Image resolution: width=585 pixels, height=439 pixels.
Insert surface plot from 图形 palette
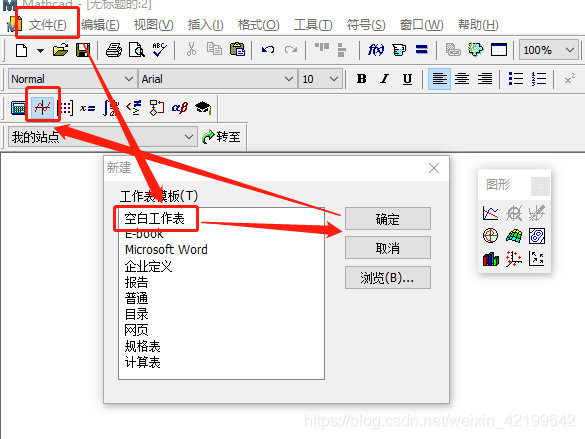click(514, 236)
